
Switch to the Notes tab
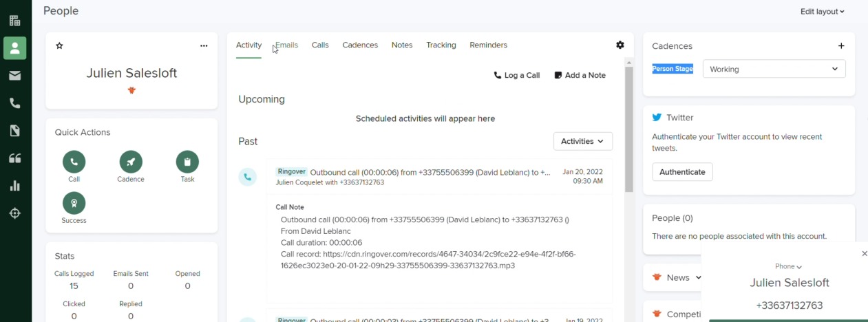click(x=402, y=45)
